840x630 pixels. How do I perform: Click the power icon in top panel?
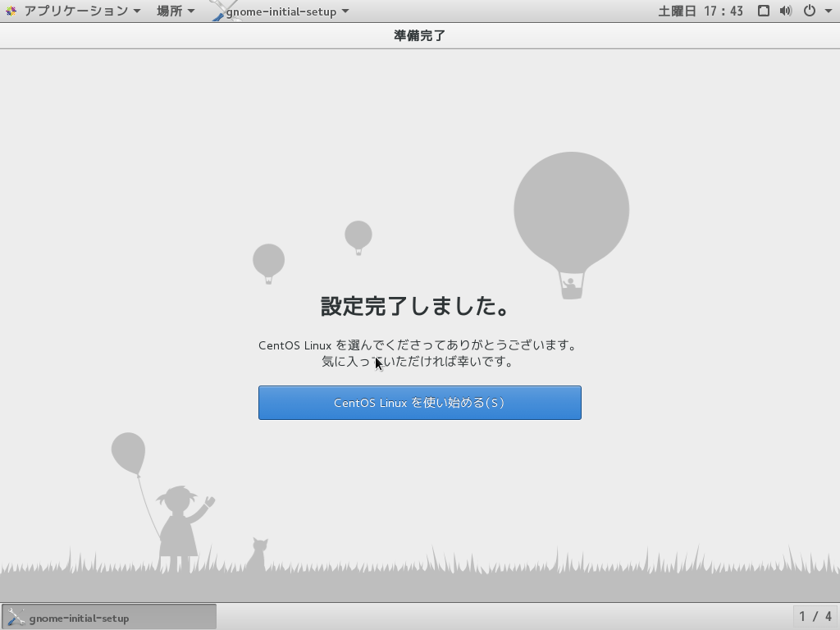[x=809, y=11]
